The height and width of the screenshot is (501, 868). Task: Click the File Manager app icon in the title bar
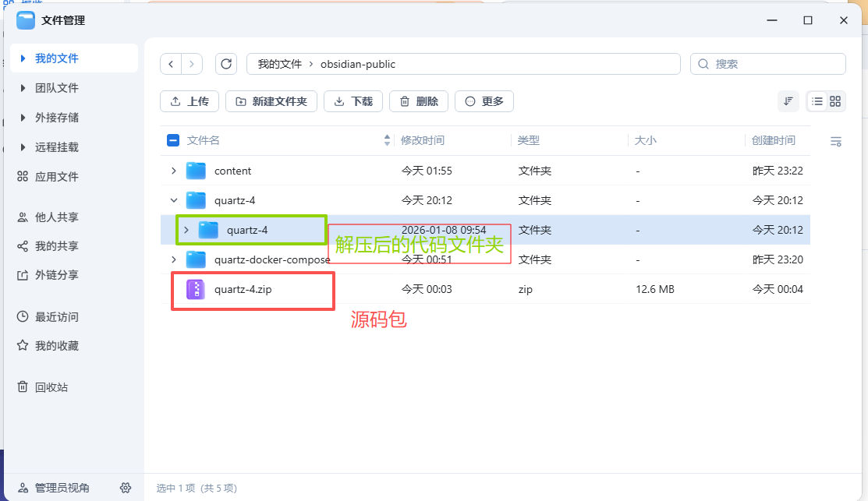[26, 20]
